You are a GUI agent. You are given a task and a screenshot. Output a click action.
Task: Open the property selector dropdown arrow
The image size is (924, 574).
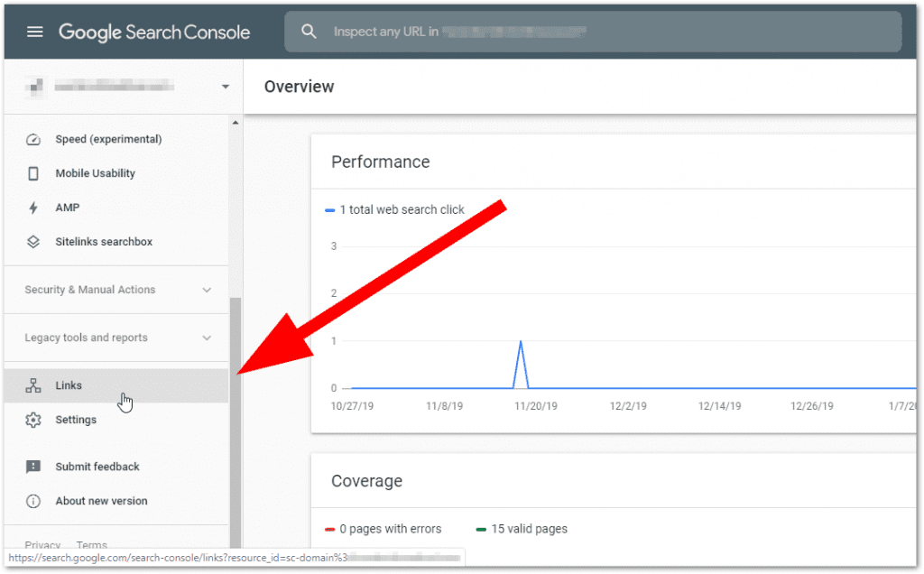[225, 87]
